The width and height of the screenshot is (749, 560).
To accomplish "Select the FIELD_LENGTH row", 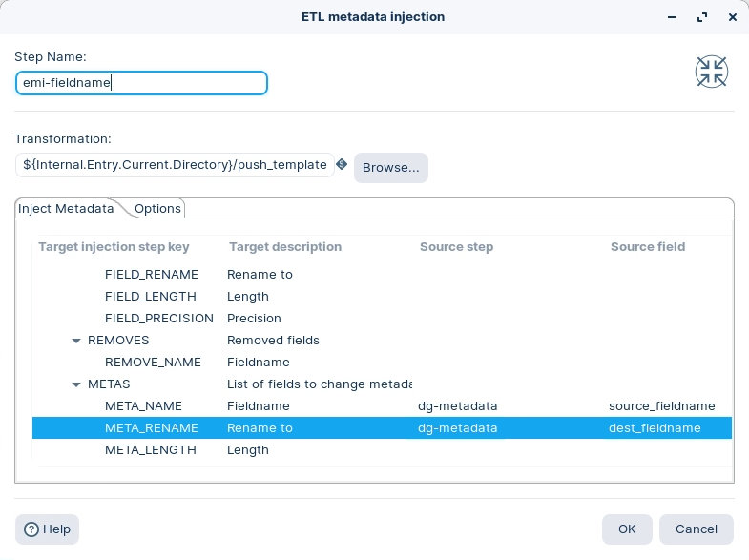I will tap(151, 297).
